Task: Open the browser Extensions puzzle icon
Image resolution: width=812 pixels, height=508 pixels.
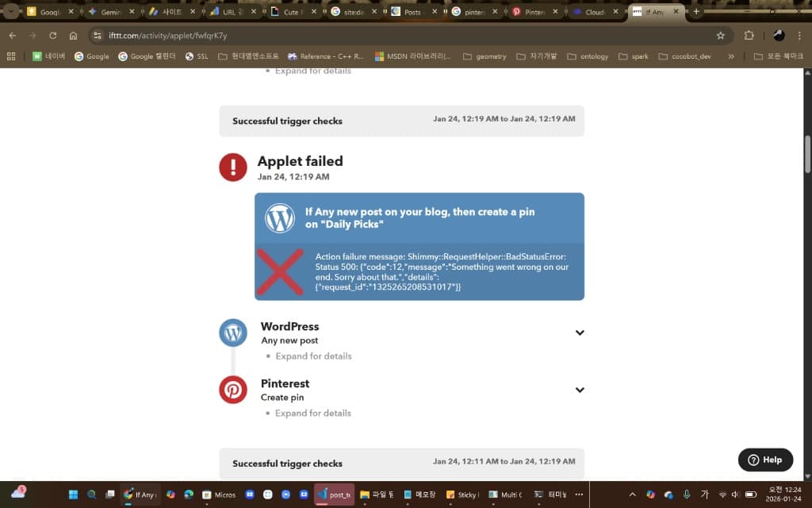Action: pyautogui.click(x=749, y=36)
